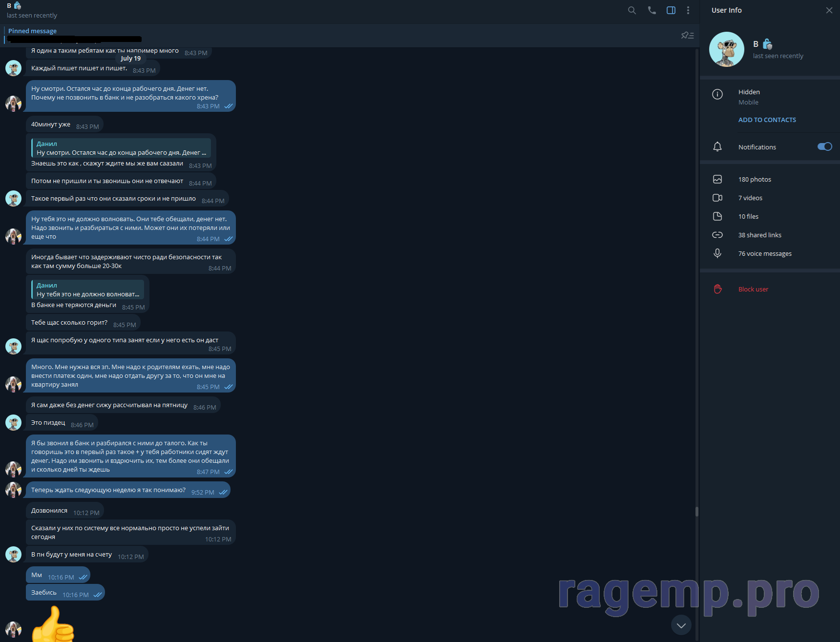Open the three-dot more options menu
The height and width of the screenshot is (642, 840).
click(688, 10)
